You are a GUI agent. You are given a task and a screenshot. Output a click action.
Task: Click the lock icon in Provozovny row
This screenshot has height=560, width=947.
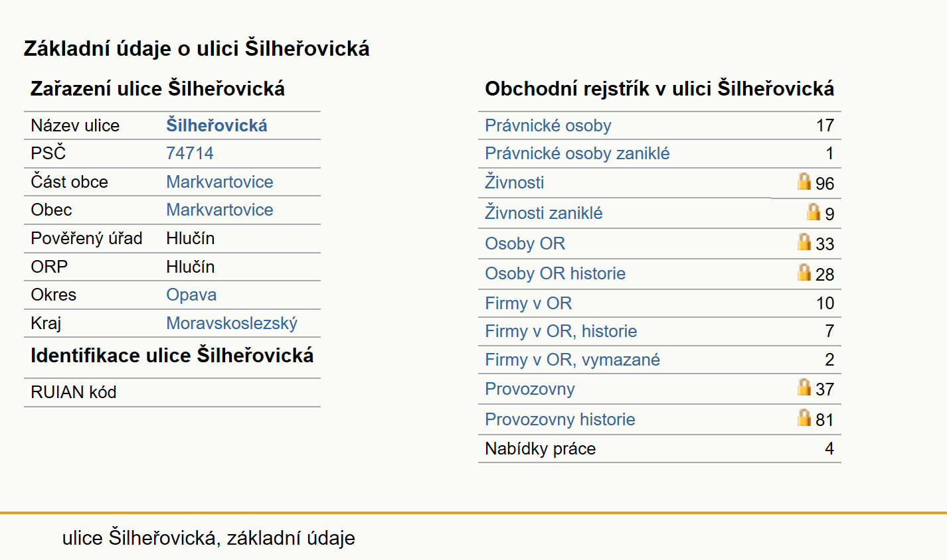click(804, 387)
